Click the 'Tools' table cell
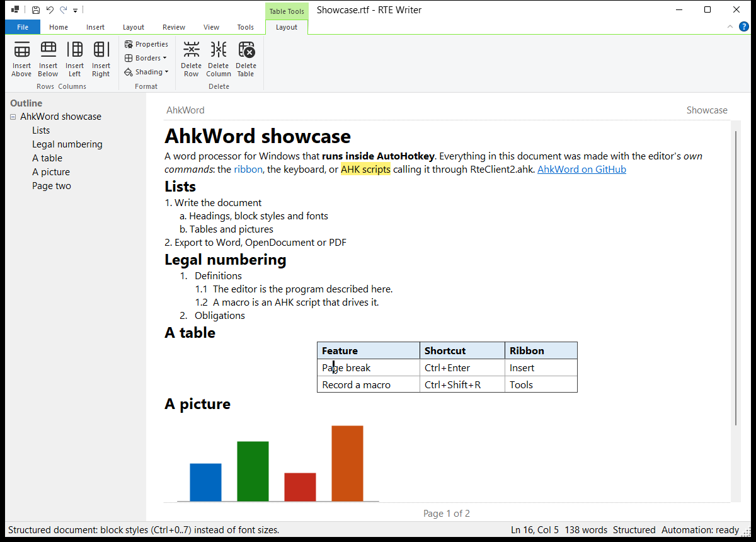 click(x=541, y=384)
